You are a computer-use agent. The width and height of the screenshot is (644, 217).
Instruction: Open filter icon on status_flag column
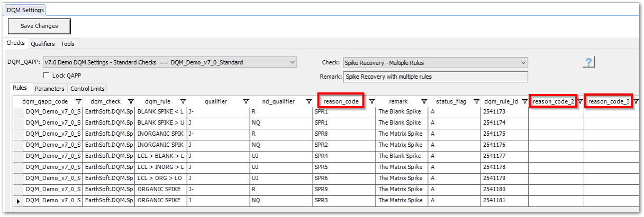(476, 101)
